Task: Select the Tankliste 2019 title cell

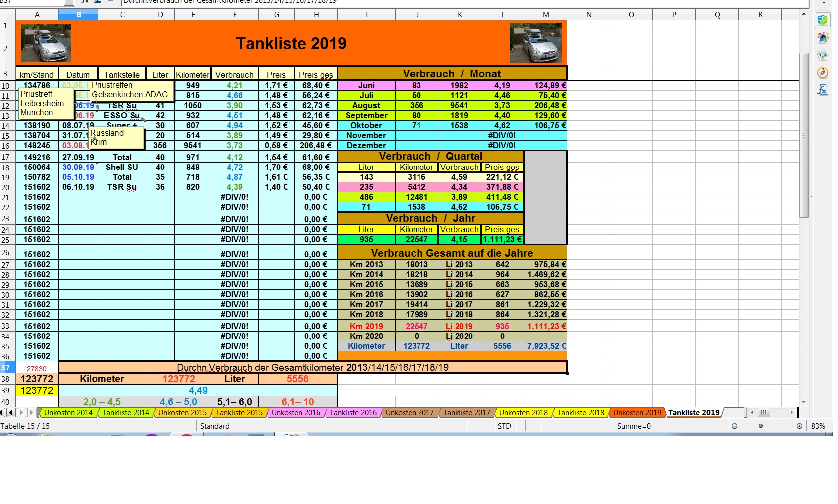Action: click(x=291, y=43)
